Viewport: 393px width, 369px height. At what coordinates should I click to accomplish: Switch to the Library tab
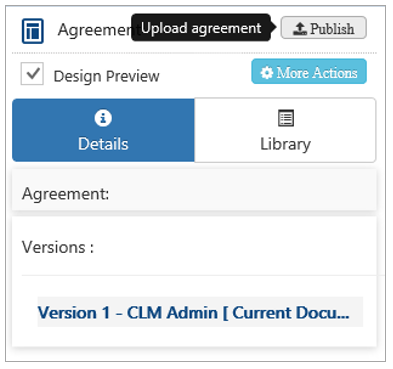click(x=285, y=130)
